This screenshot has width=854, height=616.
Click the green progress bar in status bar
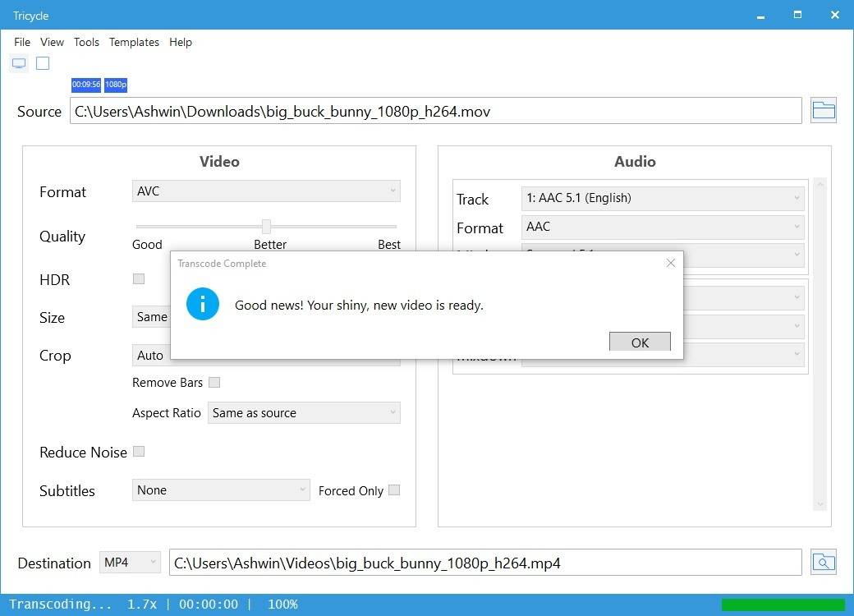click(x=783, y=605)
